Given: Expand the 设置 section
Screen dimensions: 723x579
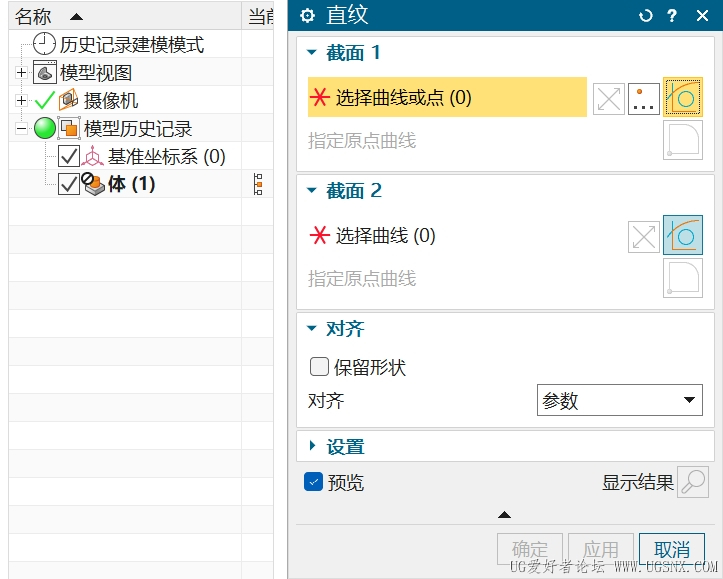Looking at the screenshot, I should point(313,445).
